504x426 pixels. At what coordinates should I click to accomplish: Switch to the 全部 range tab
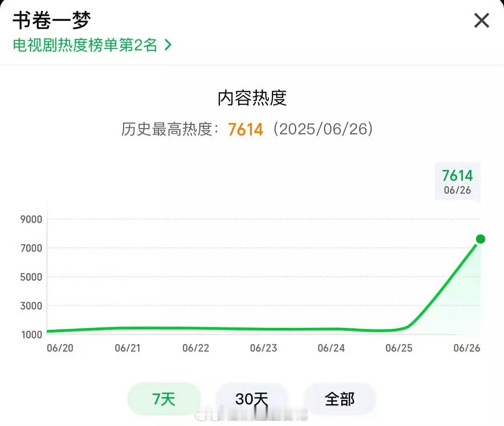click(x=340, y=399)
